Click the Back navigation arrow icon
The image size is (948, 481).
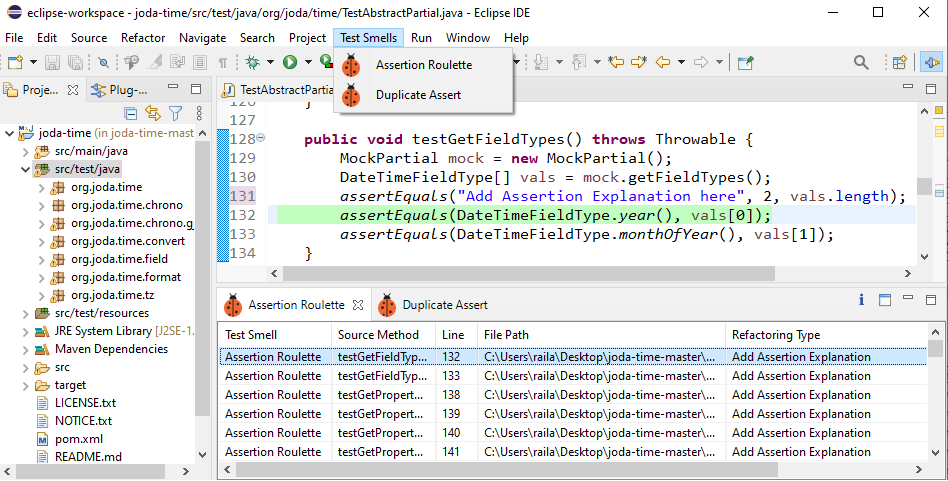point(663,62)
